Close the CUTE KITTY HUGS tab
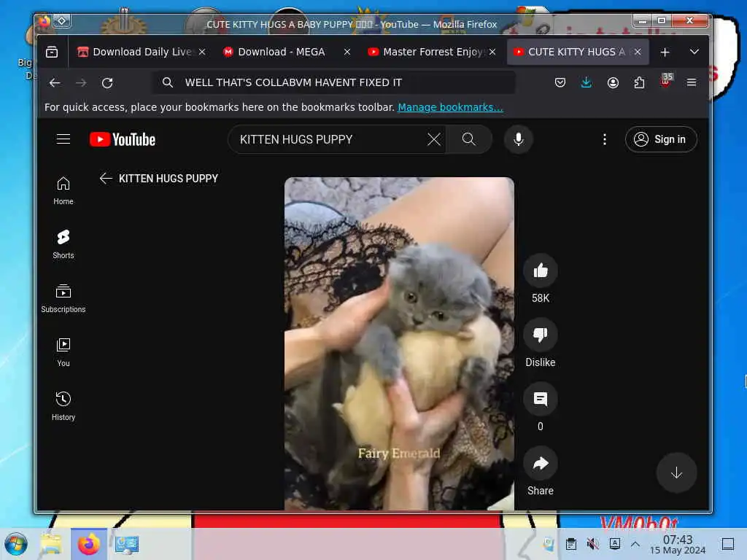Viewport: 747px width, 560px height. [638, 52]
